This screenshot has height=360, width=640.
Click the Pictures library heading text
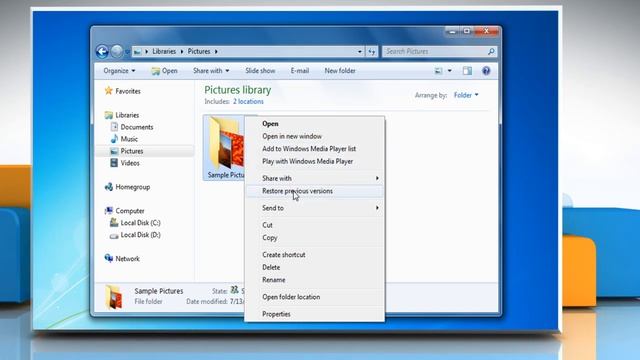pyautogui.click(x=238, y=90)
